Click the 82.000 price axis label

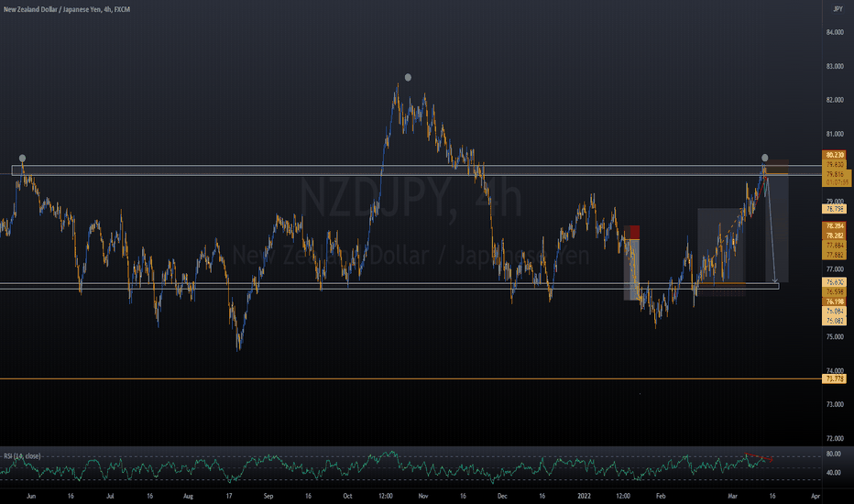[835, 100]
